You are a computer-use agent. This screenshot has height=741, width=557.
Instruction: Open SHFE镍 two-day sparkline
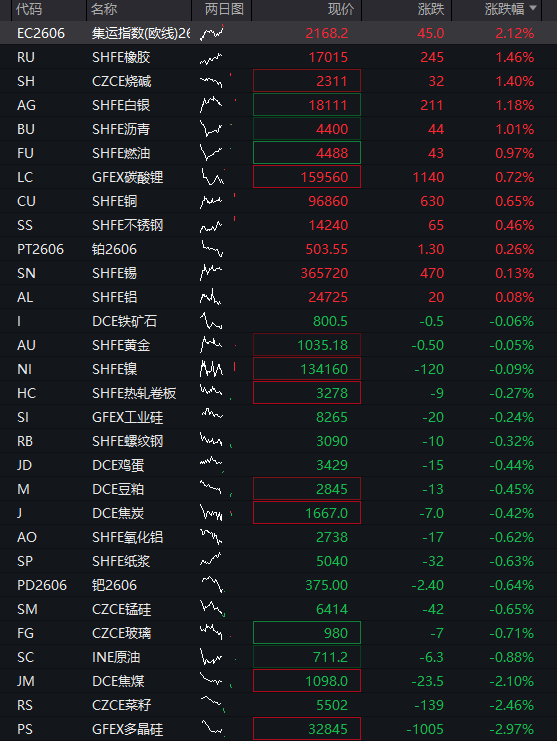coord(211,369)
